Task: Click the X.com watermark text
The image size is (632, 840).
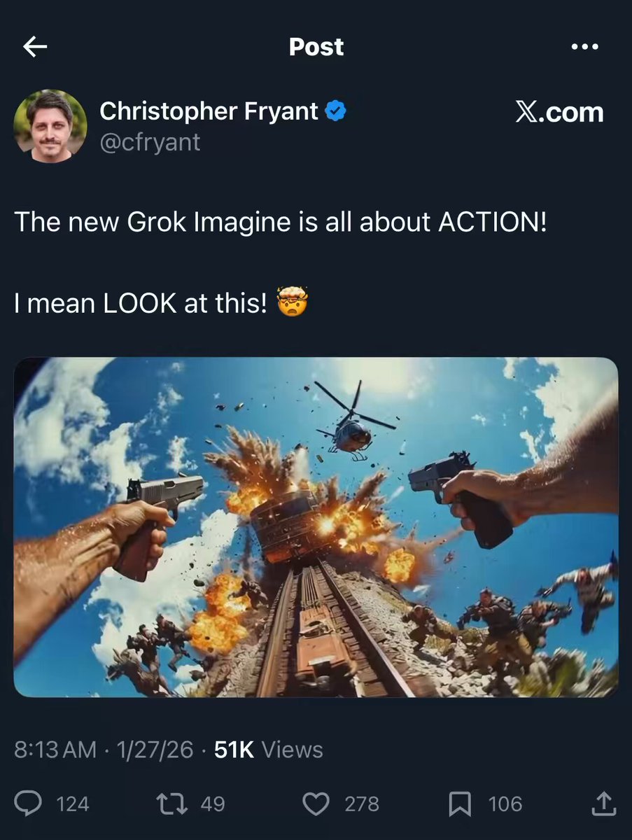Action: 559,112
